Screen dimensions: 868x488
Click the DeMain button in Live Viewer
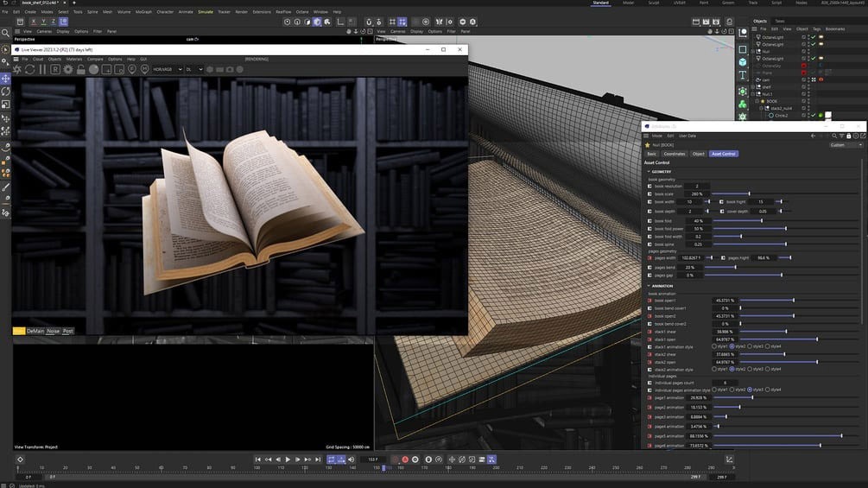pyautogui.click(x=35, y=331)
